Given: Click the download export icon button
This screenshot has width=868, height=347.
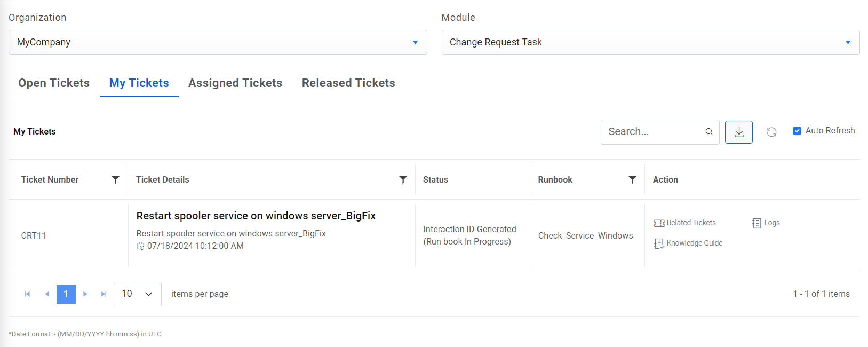Looking at the screenshot, I should [x=739, y=132].
